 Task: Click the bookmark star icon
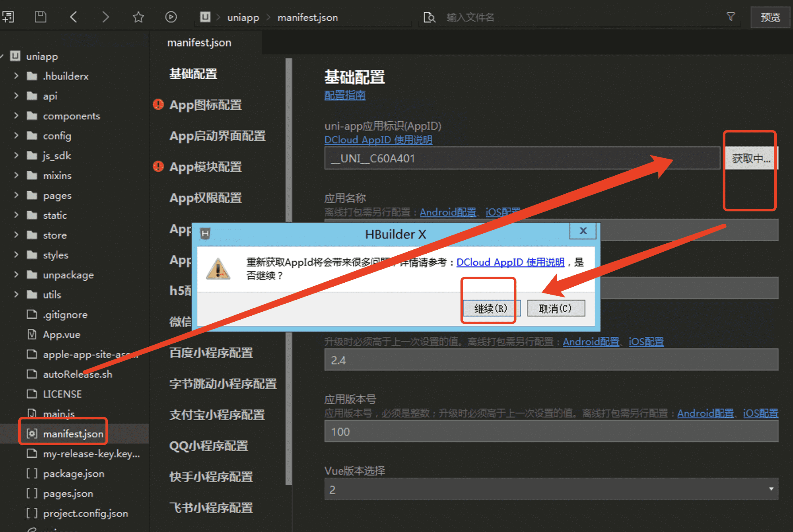coord(138,17)
